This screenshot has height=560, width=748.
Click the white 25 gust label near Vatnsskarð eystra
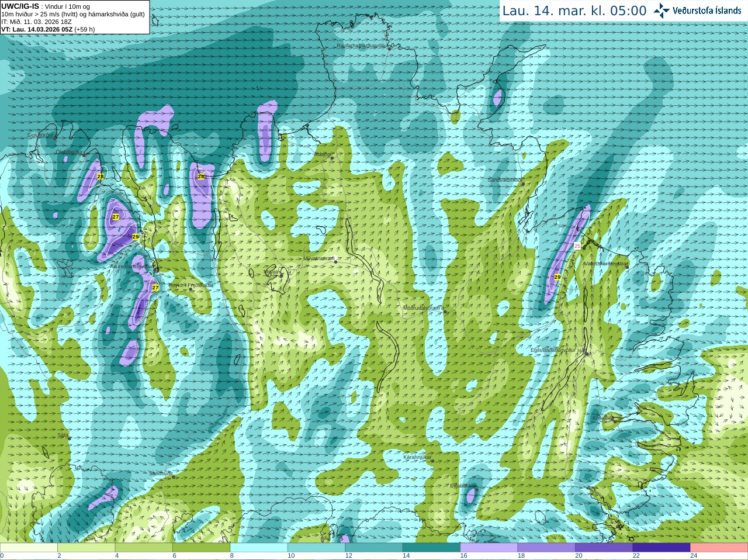tap(577, 246)
